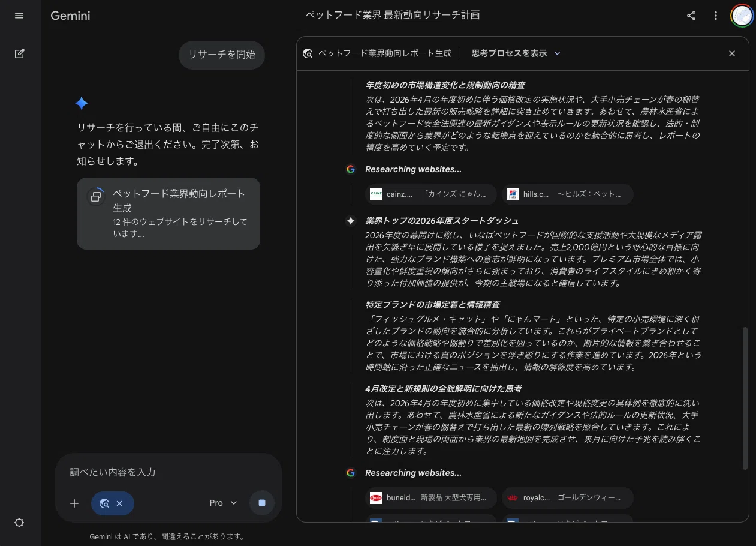Click the research panel vertical scrollbar
Viewport: 756px width, 546px height.
(745, 398)
